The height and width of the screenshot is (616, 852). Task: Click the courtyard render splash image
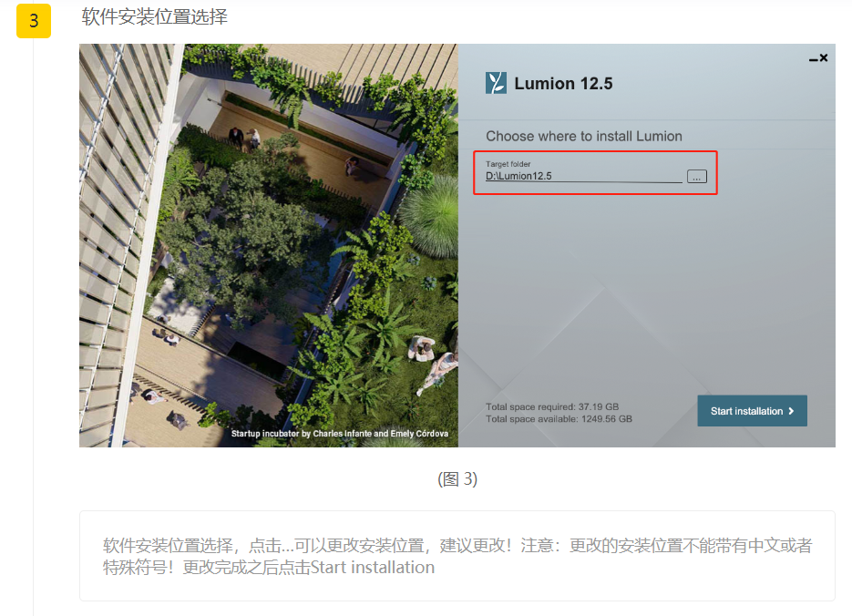tap(269, 245)
